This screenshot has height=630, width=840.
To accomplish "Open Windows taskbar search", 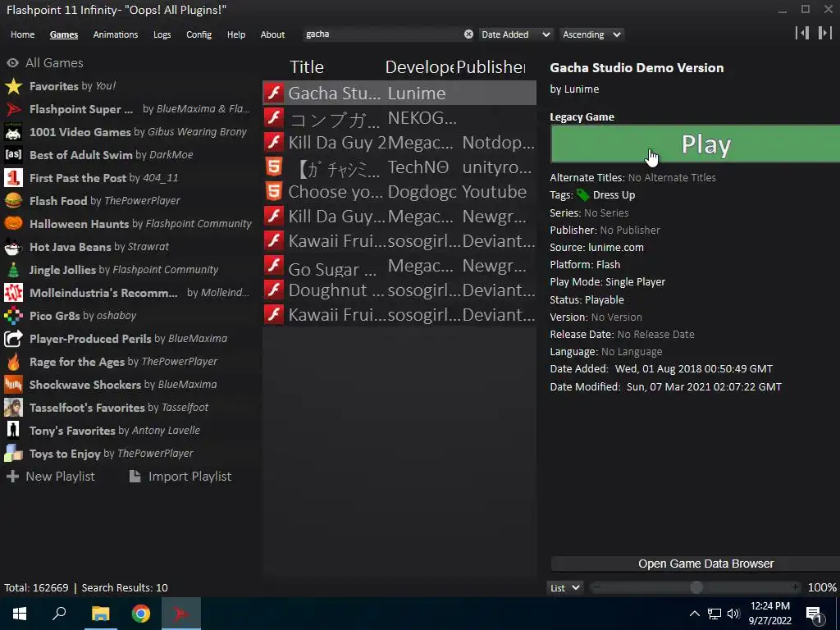I will pyautogui.click(x=59, y=614).
